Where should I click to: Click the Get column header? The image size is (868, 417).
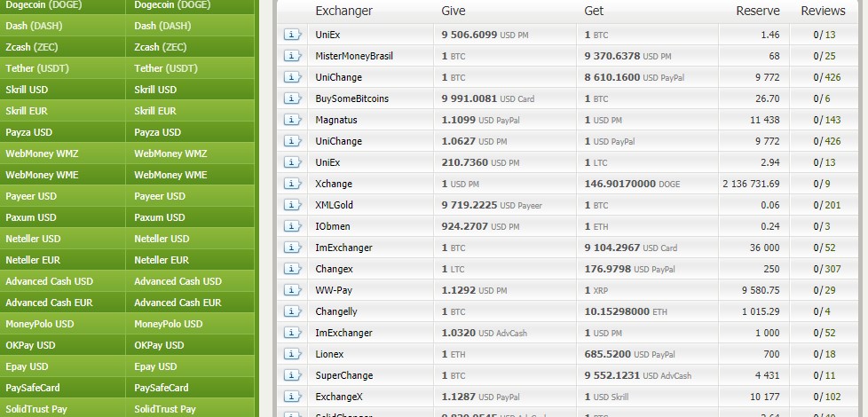click(x=594, y=11)
